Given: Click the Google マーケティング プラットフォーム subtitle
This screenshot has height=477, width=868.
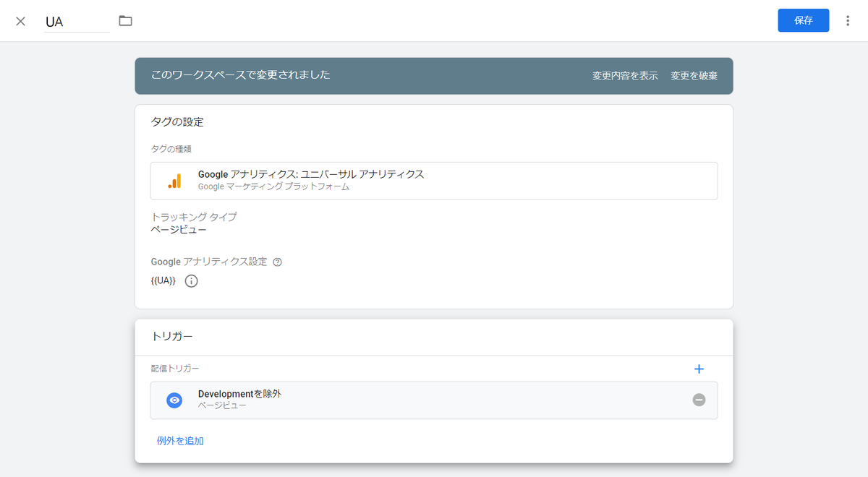Looking at the screenshot, I should coord(273,186).
